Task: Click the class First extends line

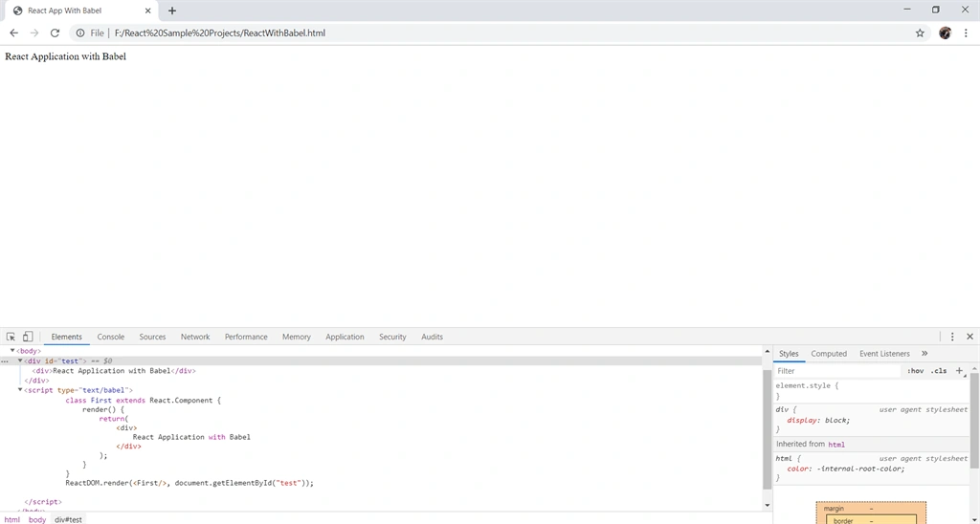Action: tap(144, 401)
